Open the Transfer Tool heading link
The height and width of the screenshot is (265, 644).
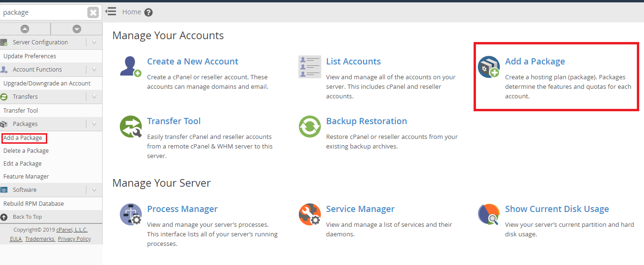174,121
